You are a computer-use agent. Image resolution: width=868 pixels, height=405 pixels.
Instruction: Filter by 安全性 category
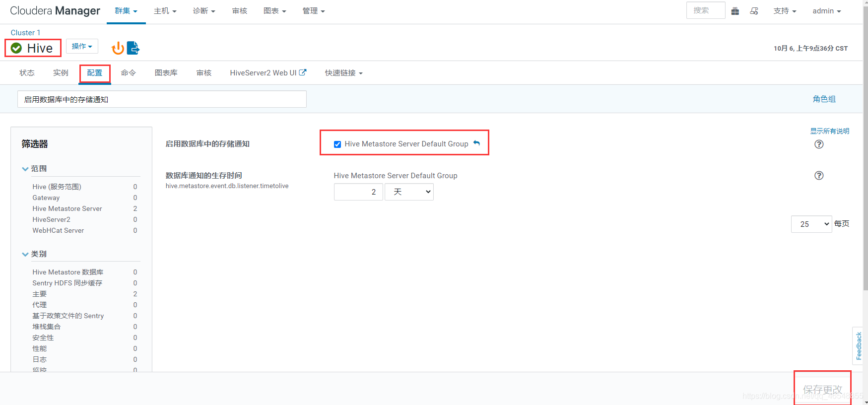[x=43, y=337]
